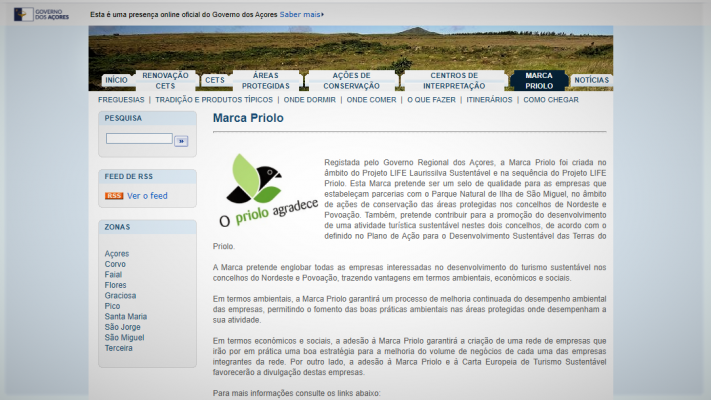Switch to Centros de Interpretação tab
This screenshot has height=400, width=711.
point(453,80)
